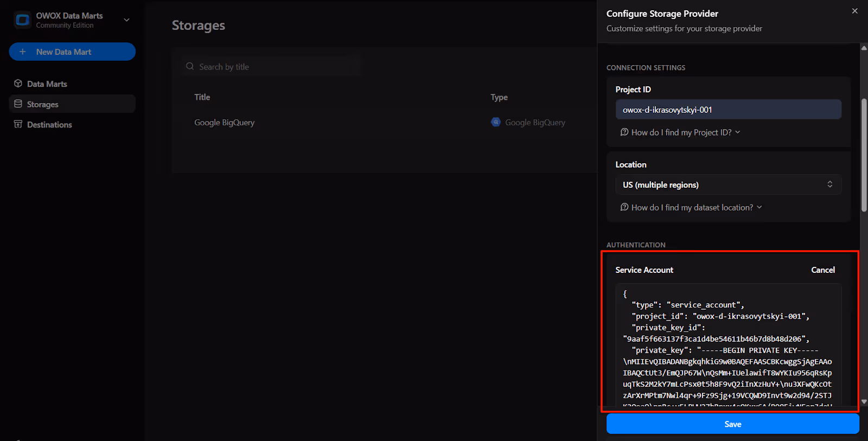
Task: Click the panel vertical scrollbar thumb
Action: click(x=864, y=155)
